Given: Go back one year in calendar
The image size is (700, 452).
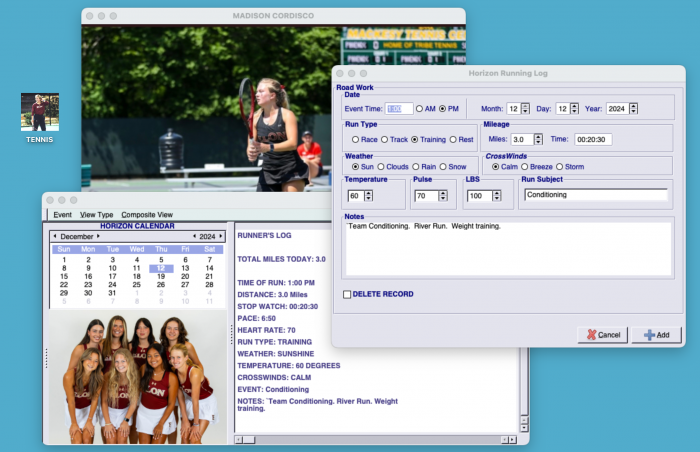Looking at the screenshot, I should (x=192, y=236).
